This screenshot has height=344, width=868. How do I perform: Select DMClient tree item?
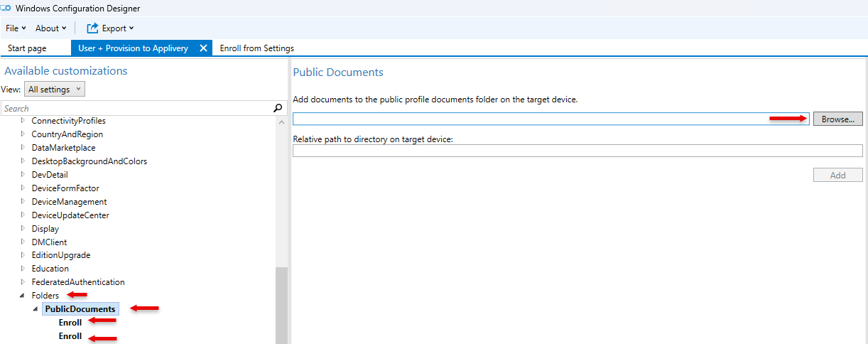(x=49, y=242)
